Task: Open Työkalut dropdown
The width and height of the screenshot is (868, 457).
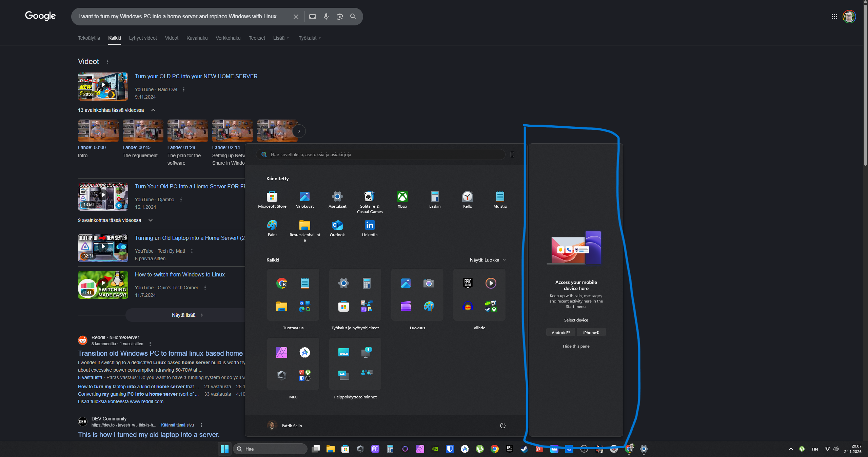Action: (310, 38)
